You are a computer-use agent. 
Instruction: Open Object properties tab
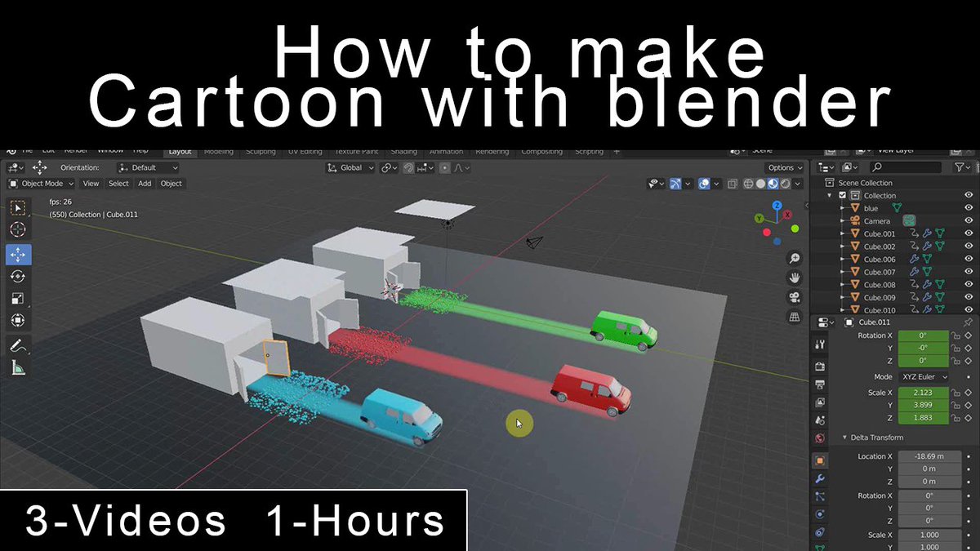pyautogui.click(x=821, y=460)
